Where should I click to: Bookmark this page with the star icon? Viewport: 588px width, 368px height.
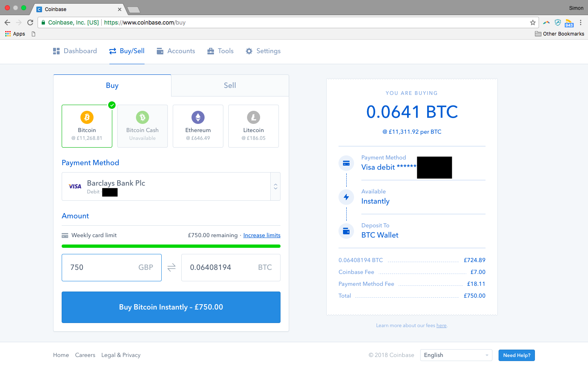[x=533, y=22]
